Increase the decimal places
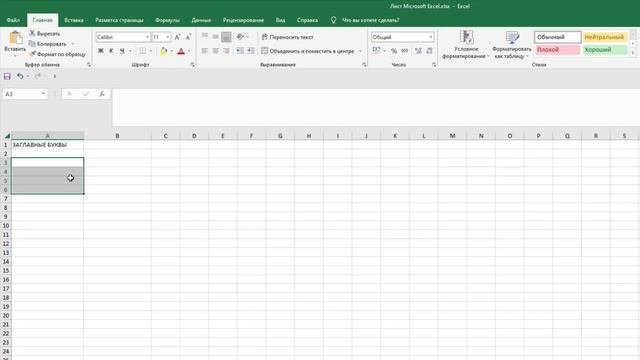The width and height of the screenshot is (640, 360). pos(418,51)
